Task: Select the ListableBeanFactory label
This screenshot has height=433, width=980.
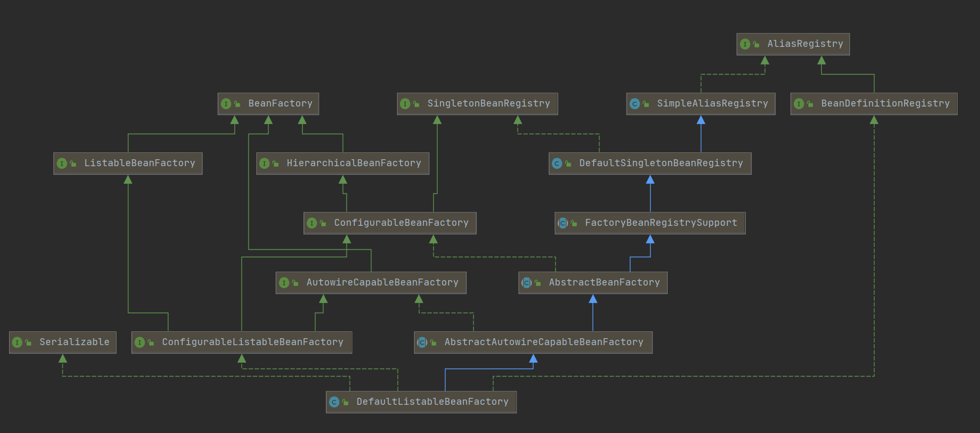Action: tap(140, 163)
